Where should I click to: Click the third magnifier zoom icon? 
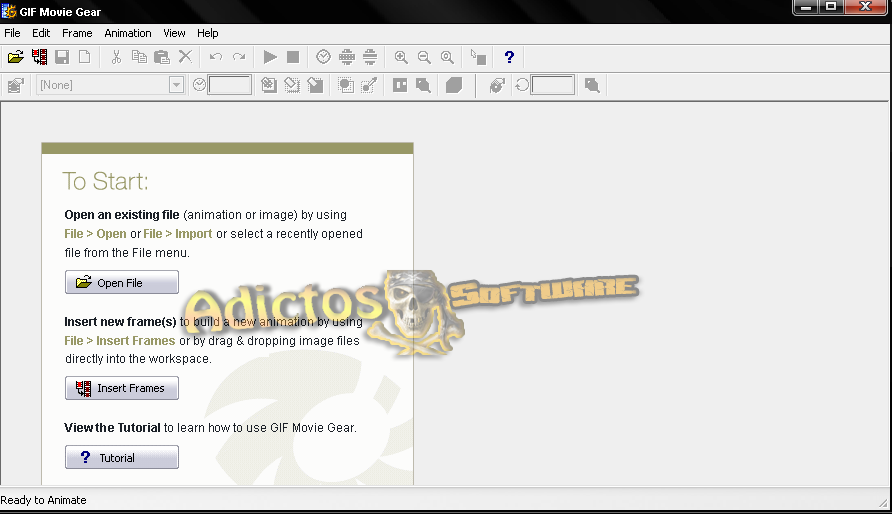[x=447, y=57]
